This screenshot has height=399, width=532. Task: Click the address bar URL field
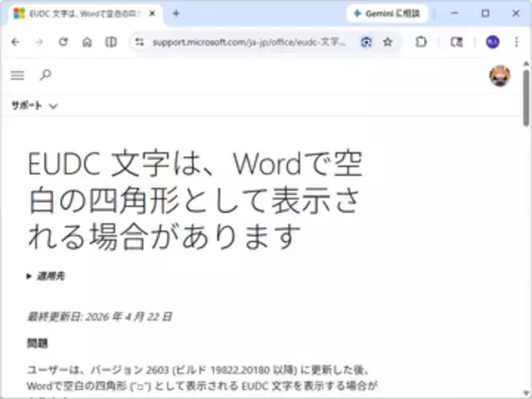(x=249, y=42)
